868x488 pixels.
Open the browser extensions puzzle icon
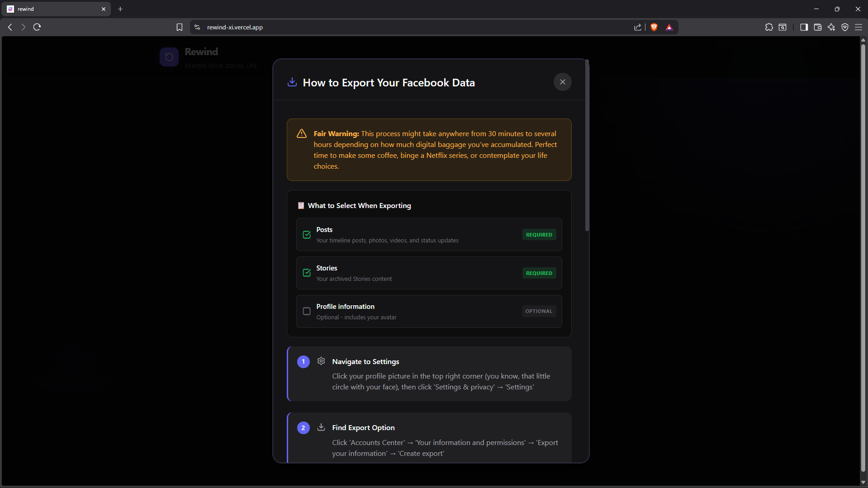click(x=769, y=27)
